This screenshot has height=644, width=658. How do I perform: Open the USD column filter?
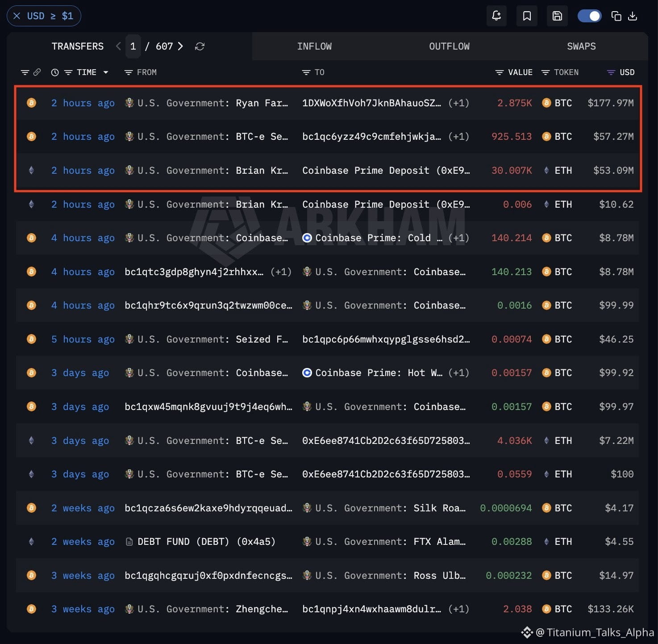[x=611, y=72]
